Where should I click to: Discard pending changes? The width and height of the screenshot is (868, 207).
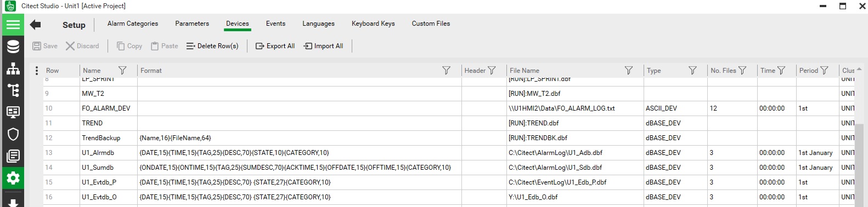point(82,46)
